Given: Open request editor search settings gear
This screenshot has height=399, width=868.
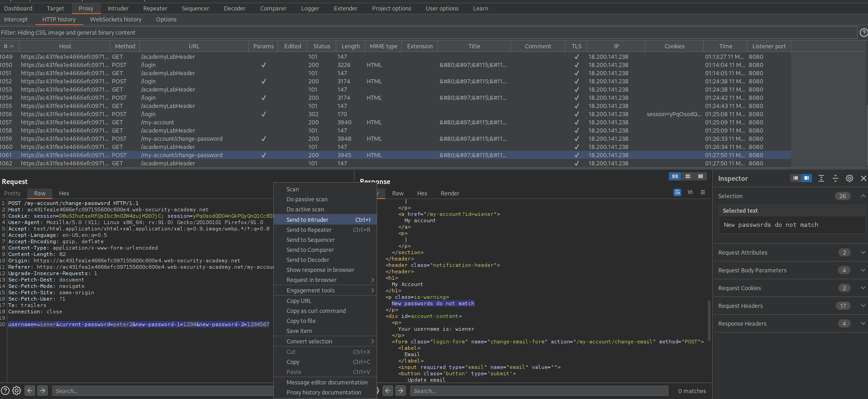Looking at the screenshot, I should (x=17, y=390).
